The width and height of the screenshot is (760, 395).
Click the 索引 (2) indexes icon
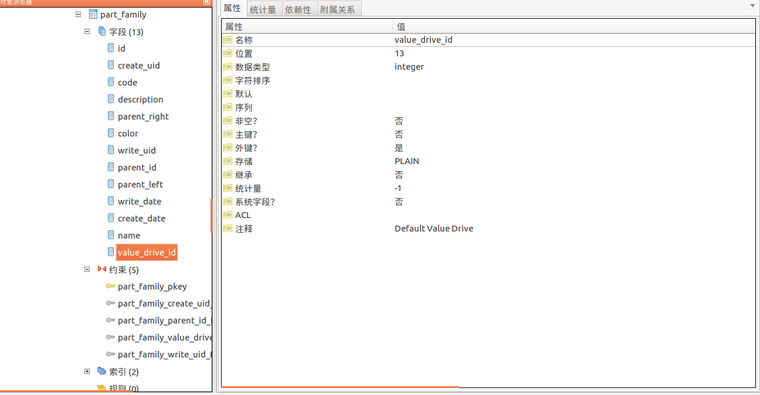coord(102,371)
